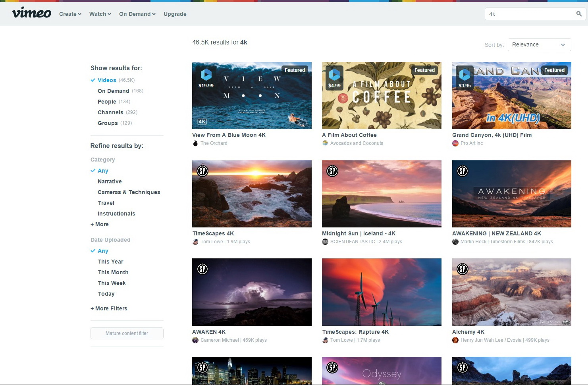Click The Orchard avatar icon

pyautogui.click(x=195, y=143)
